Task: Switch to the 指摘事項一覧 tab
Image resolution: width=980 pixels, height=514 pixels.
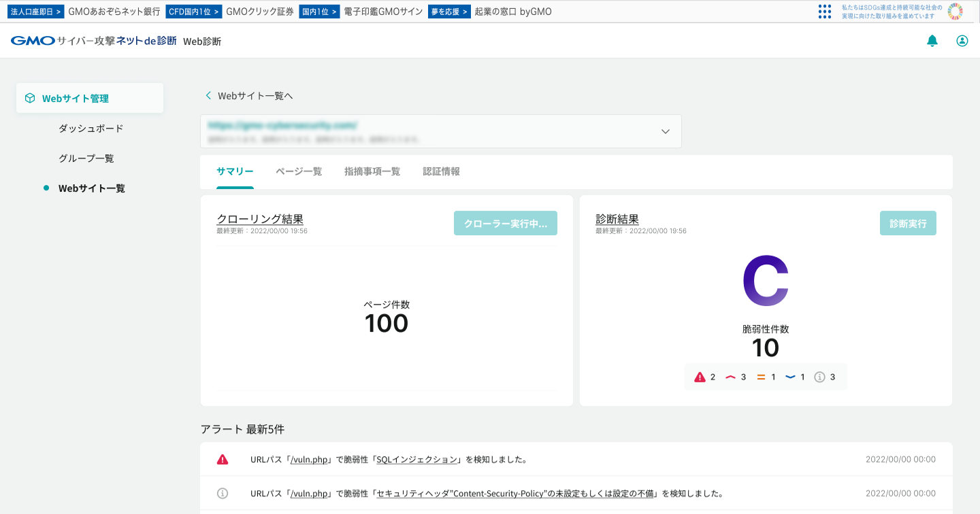Action: click(372, 171)
